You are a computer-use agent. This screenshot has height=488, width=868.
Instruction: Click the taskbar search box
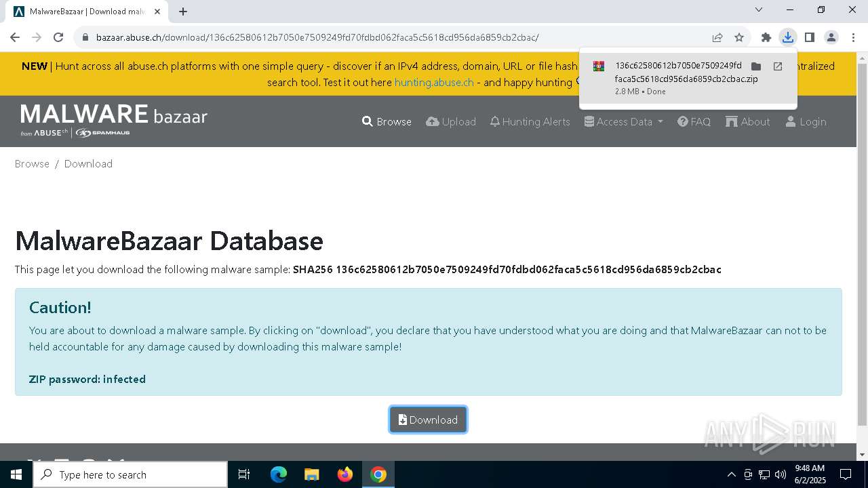(130, 474)
